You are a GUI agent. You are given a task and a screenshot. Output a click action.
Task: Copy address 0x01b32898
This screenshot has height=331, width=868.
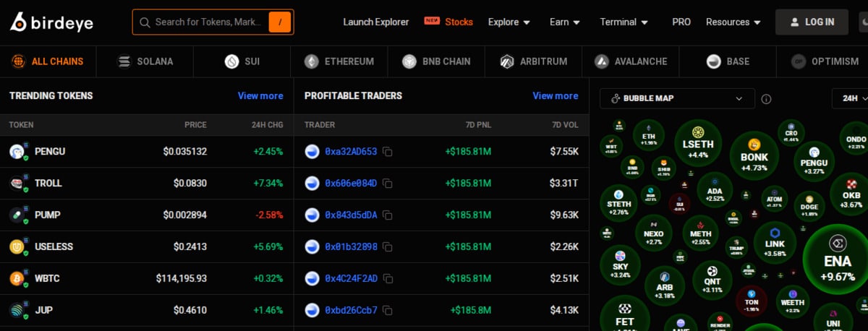coord(388,247)
